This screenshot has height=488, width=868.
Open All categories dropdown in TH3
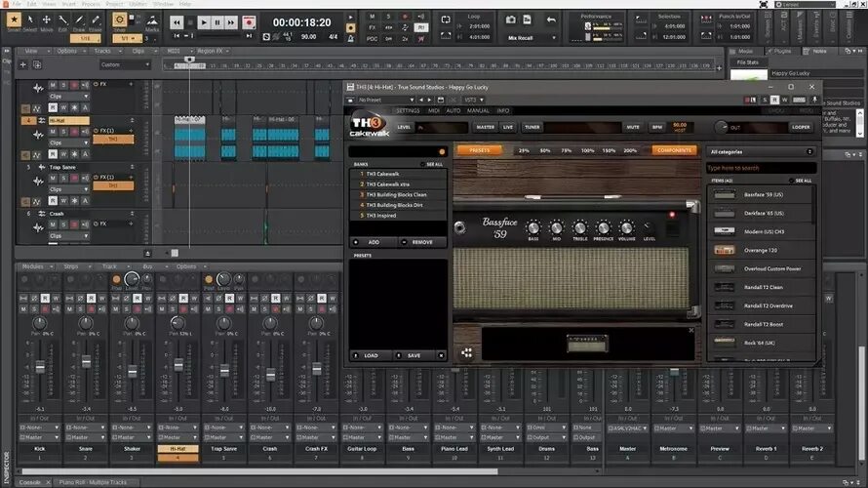[x=761, y=152]
